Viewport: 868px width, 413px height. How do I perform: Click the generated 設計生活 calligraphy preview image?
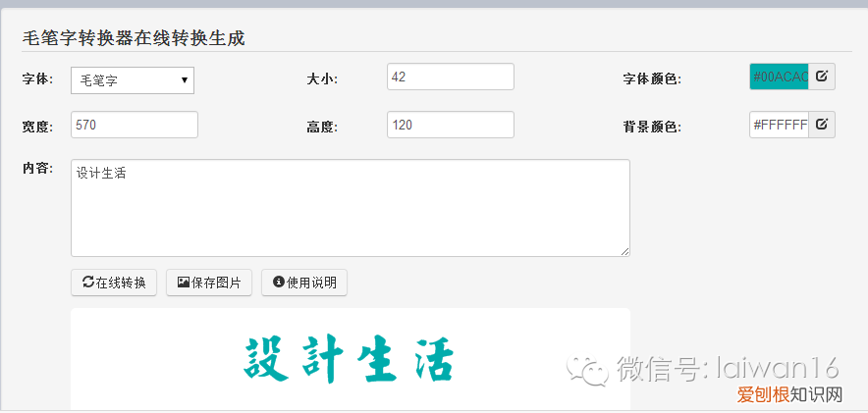click(351, 359)
